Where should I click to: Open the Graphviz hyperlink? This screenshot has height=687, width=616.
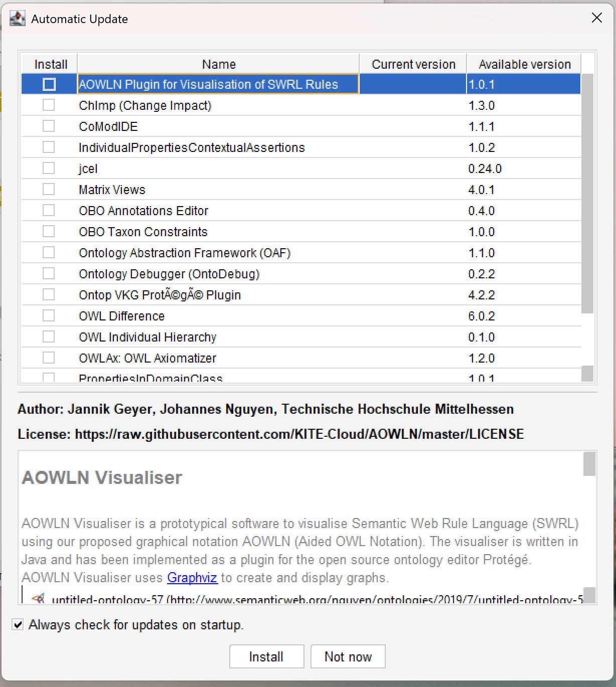click(x=192, y=578)
